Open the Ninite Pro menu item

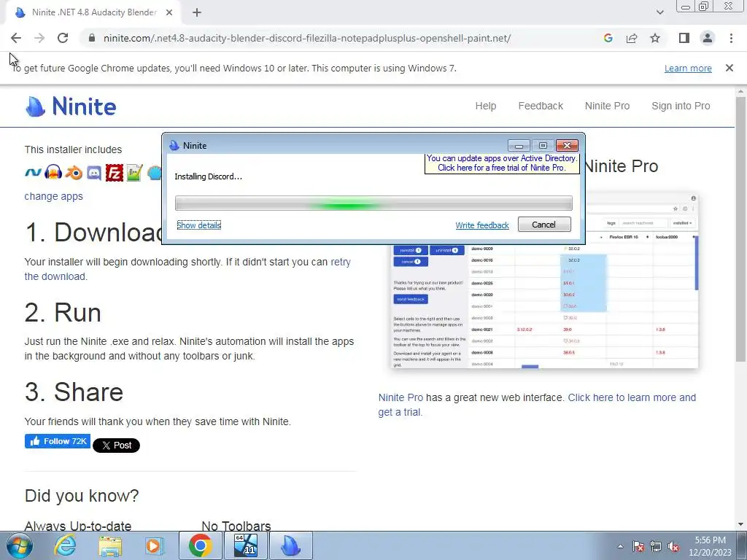[608, 106]
